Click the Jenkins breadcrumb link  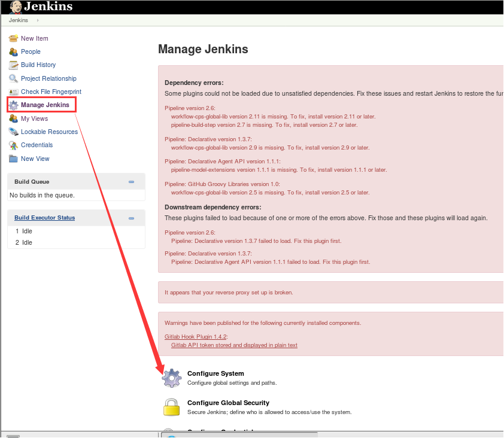pyautogui.click(x=19, y=20)
